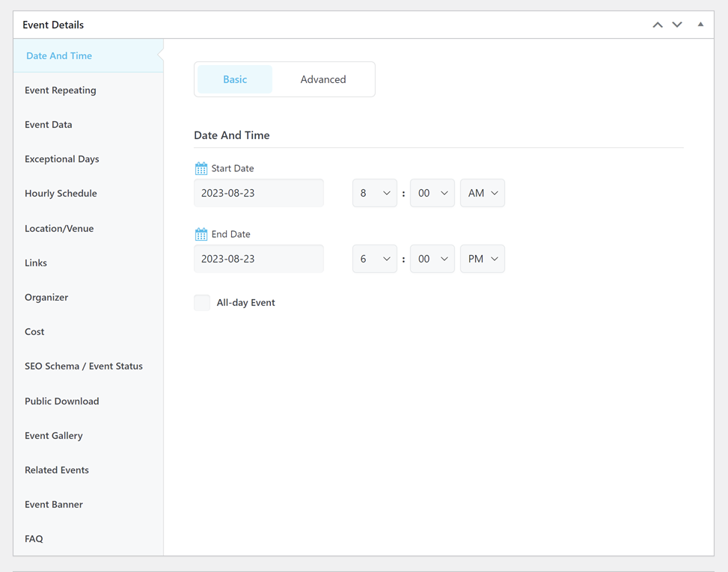Open the Event Gallery section
The width and height of the screenshot is (728, 572).
[54, 436]
